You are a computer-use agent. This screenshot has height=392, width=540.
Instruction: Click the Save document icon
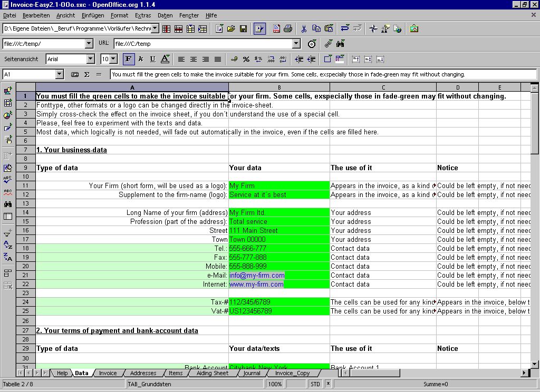[x=243, y=28]
